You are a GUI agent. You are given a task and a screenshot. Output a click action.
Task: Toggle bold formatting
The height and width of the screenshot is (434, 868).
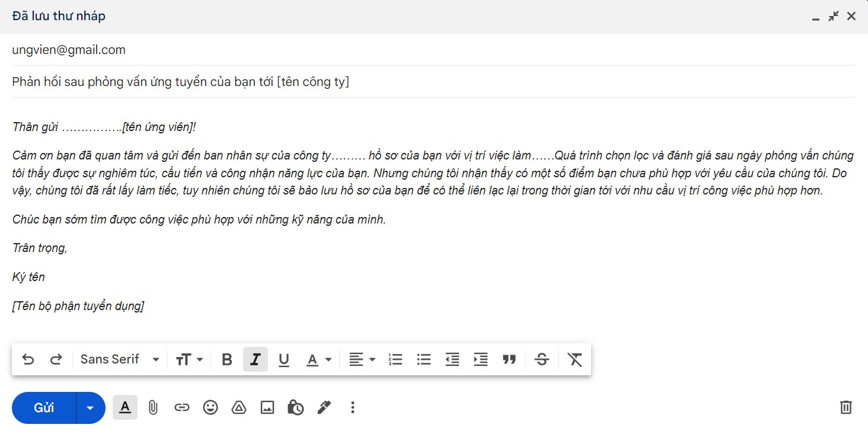tap(226, 359)
